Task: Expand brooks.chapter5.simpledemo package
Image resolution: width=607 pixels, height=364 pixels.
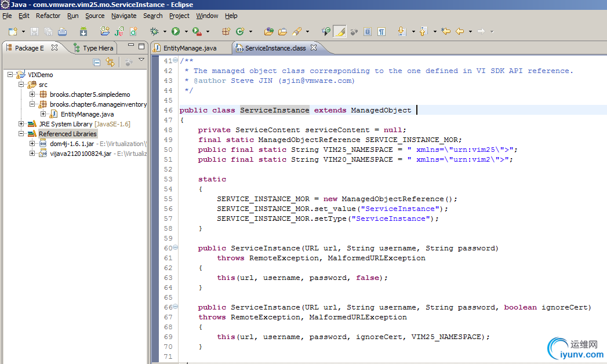Action: [x=32, y=94]
